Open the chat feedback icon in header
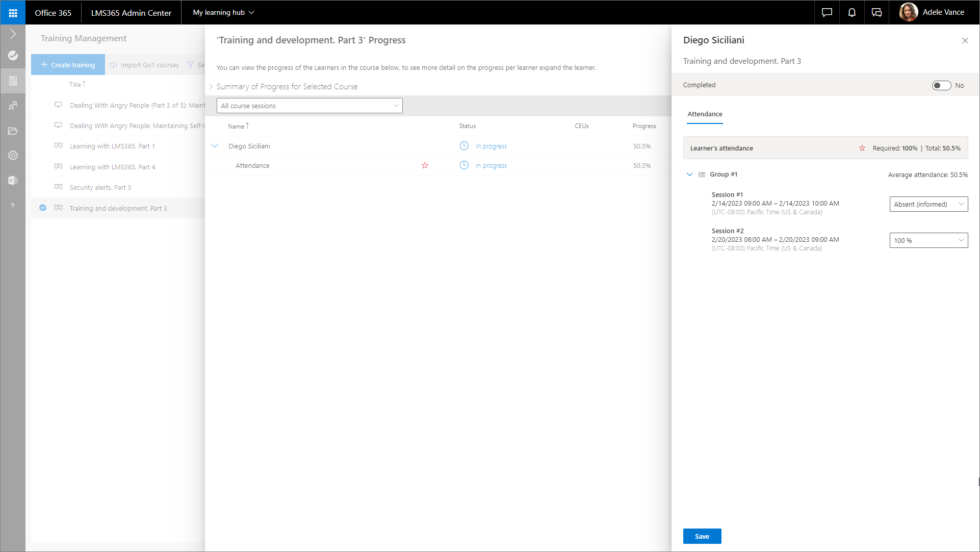 click(827, 13)
